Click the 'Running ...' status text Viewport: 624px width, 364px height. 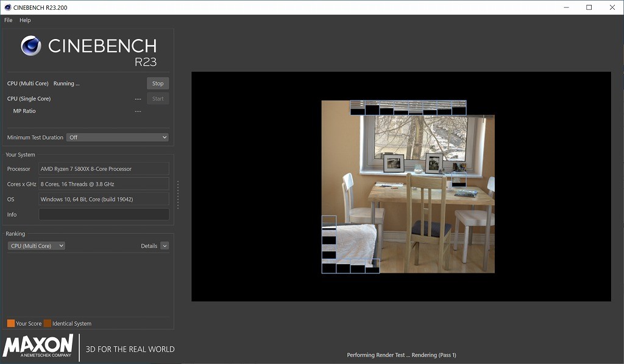coord(66,83)
